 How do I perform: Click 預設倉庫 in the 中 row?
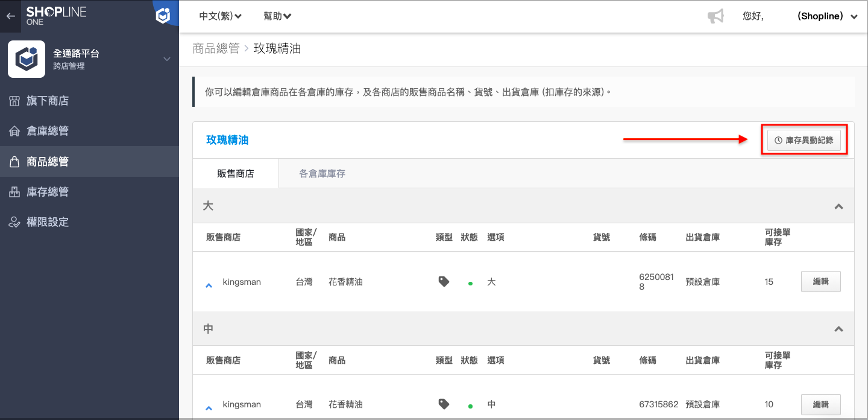click(x=702, y=404)
